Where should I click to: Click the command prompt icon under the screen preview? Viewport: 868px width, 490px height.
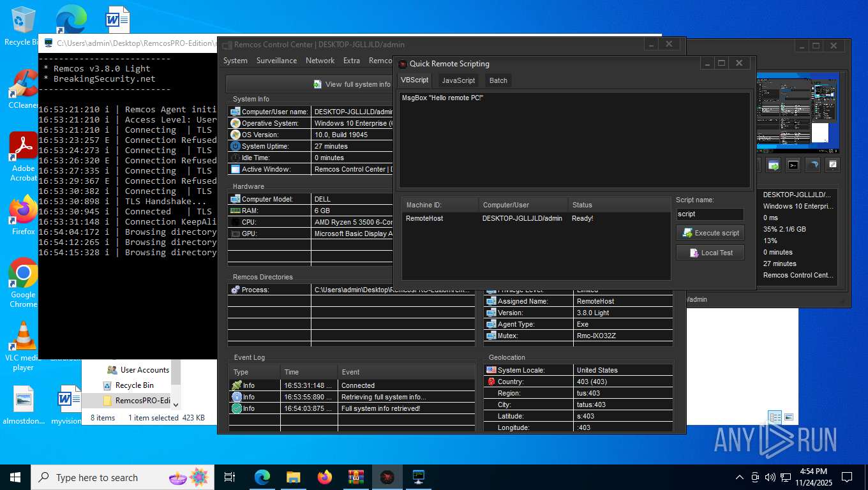click(793, 165)
